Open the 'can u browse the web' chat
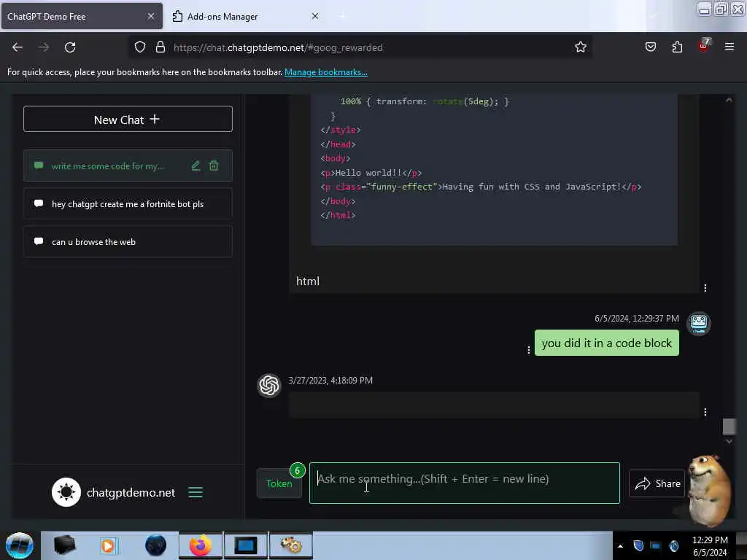 pos(128,242)
